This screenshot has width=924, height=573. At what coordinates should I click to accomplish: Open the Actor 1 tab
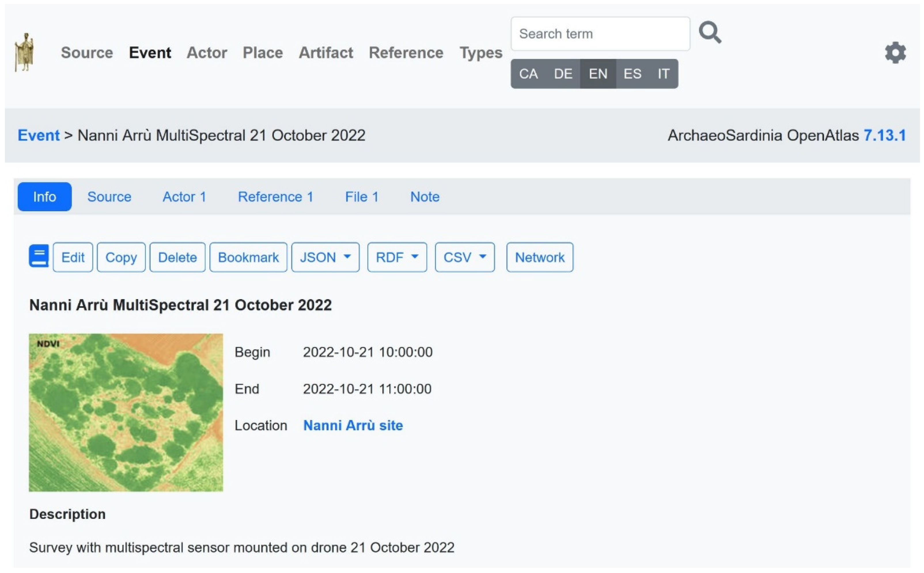click(x=184, y=197)
